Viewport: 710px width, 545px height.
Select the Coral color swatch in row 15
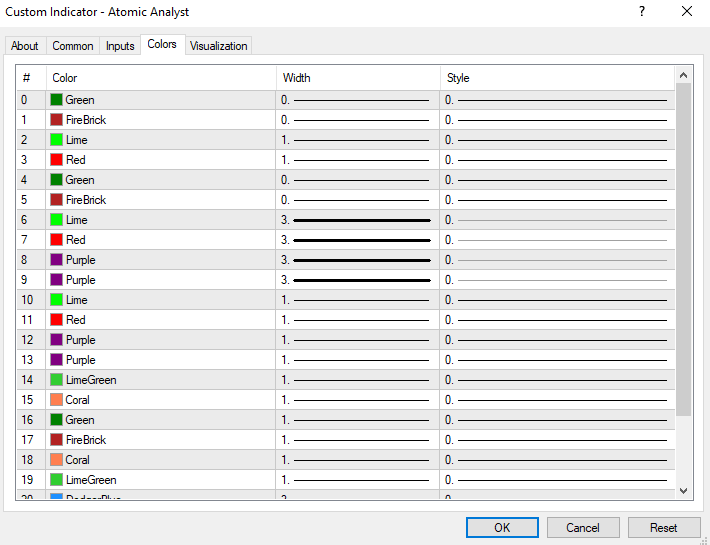coord(57,400)
